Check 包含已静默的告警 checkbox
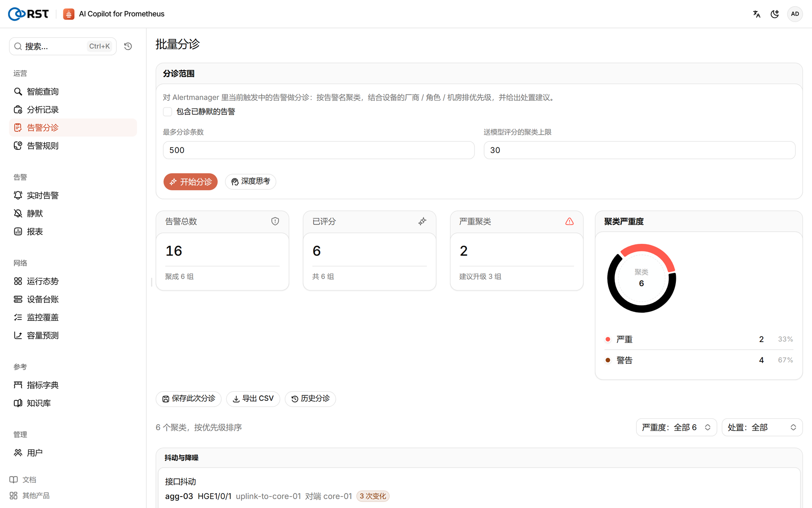This screenshot has width=812, height=508. (167, 112)
